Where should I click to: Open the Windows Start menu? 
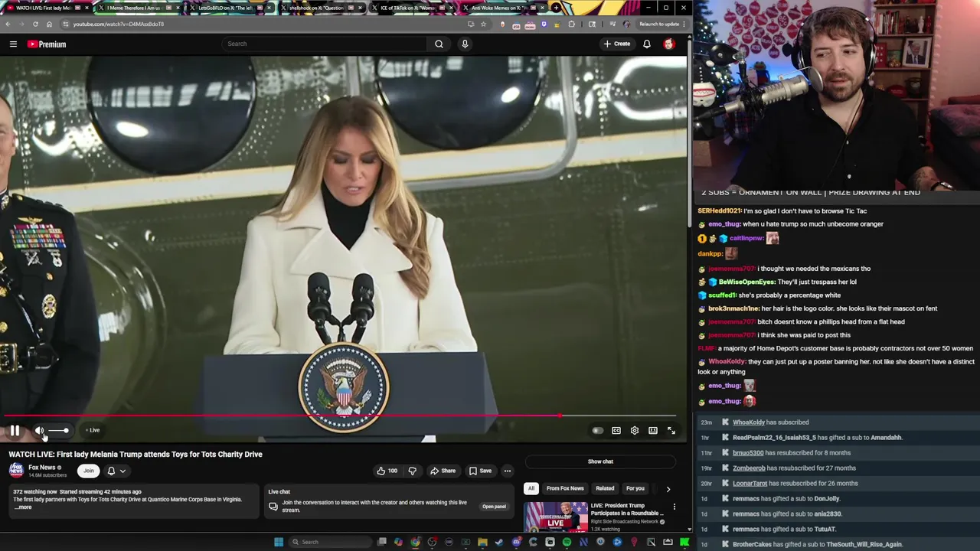(x=279, y=542)
